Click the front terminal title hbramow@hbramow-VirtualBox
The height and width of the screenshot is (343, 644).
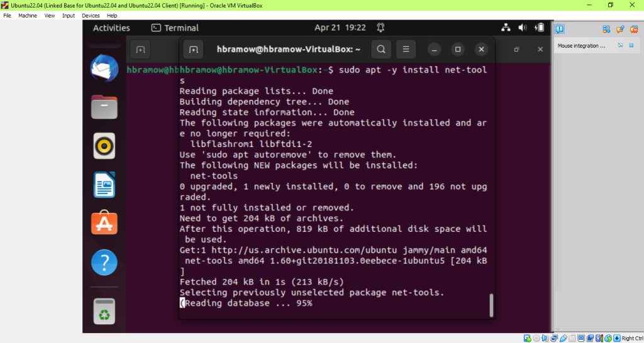(x=288, y=50)
